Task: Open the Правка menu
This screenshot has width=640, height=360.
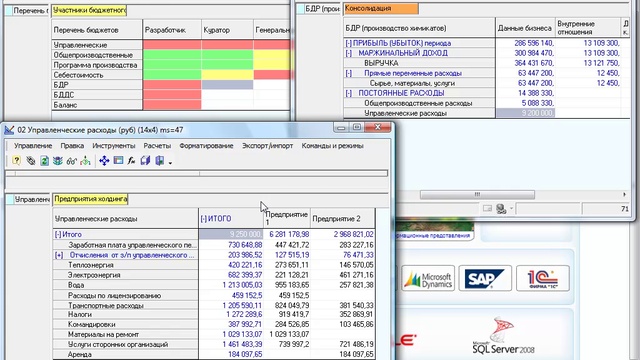Action: pos(72,146)
